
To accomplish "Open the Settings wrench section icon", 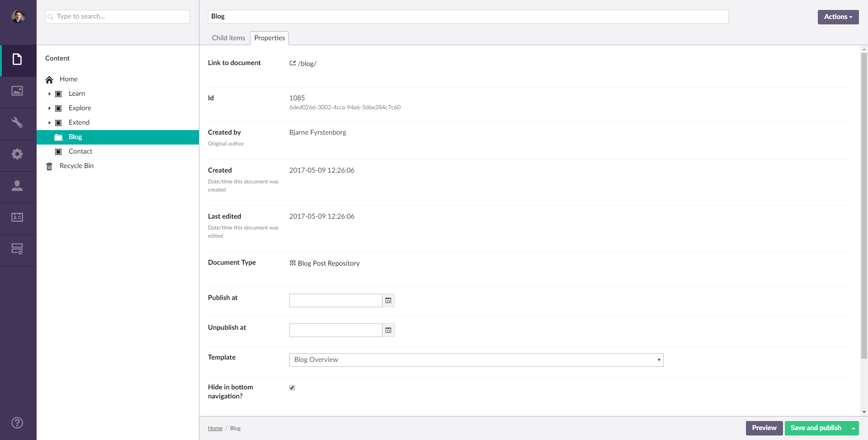I will point(17,123).
